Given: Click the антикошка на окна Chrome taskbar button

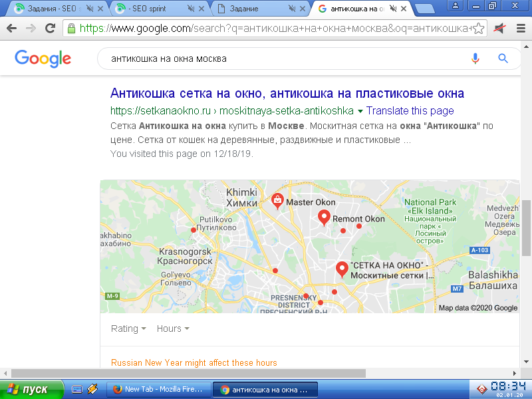Looking at the screenshot, I should point(265,390).
